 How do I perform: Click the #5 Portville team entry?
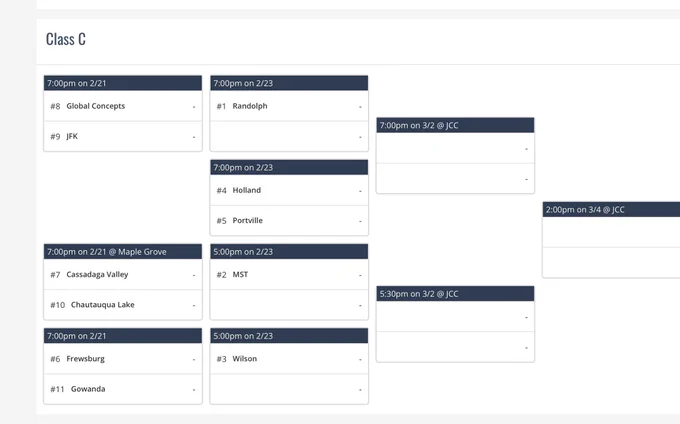(289, 220)
